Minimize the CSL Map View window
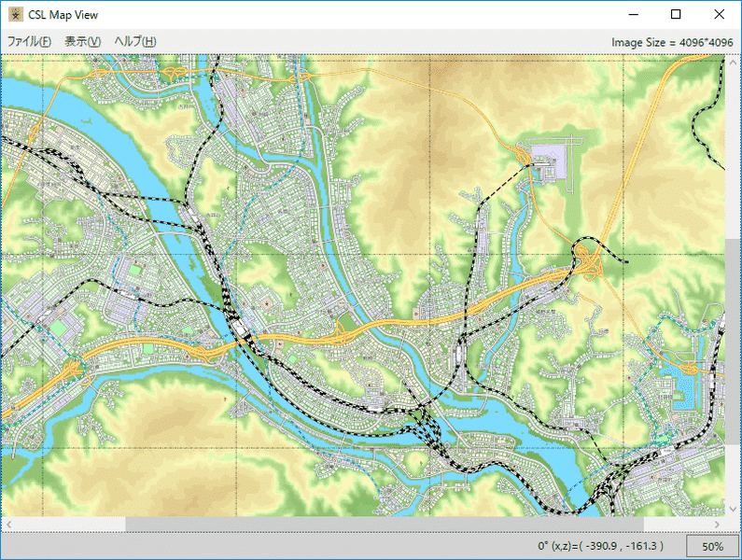This screenshot has height=560, width=742. (633, 15)
